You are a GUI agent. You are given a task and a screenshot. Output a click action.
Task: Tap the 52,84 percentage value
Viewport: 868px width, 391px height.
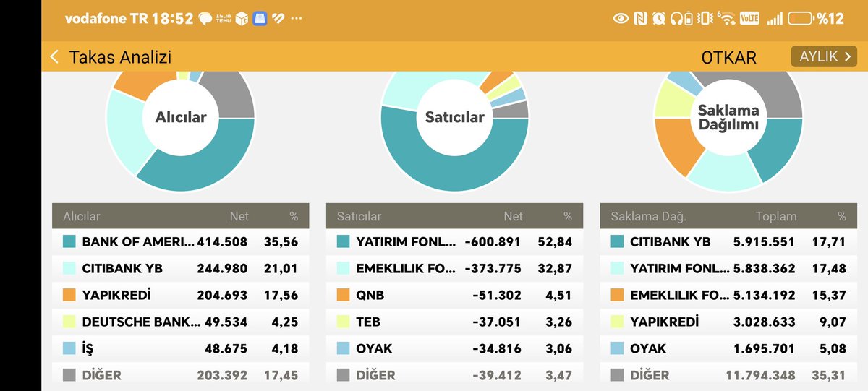(x=555, y=242)
